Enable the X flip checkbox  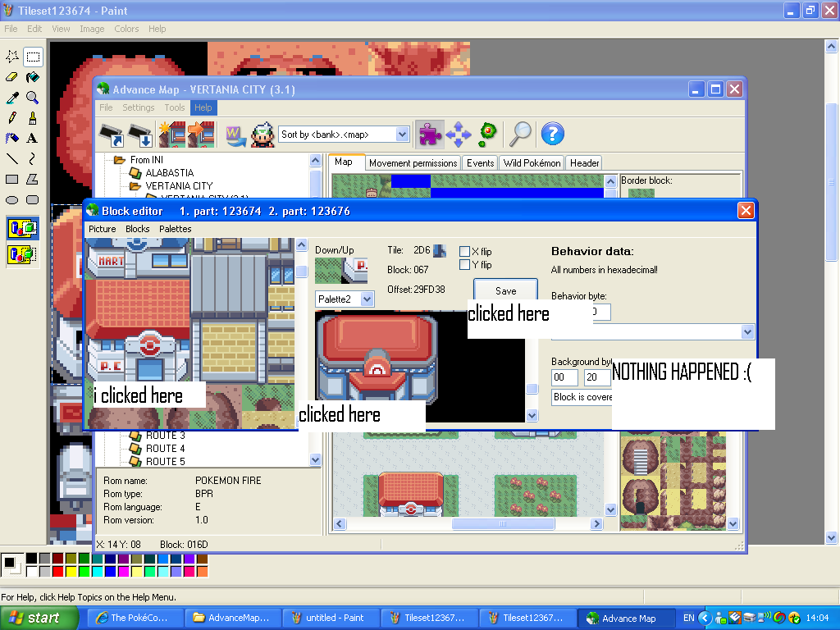[x=465, y=252]
